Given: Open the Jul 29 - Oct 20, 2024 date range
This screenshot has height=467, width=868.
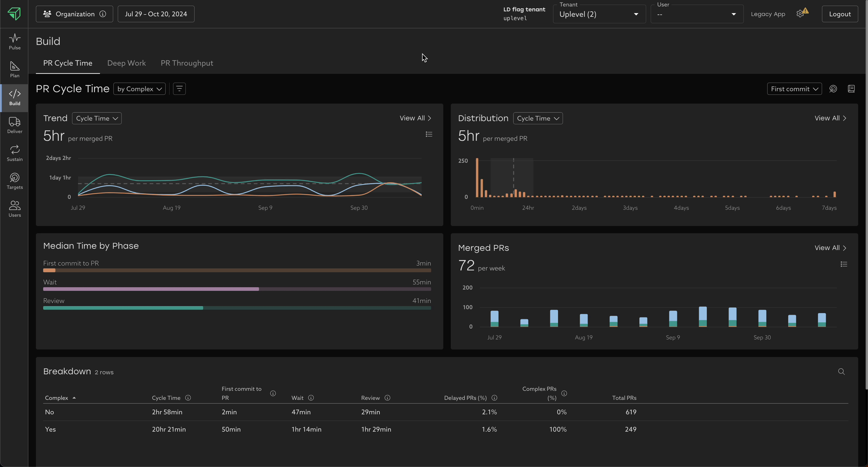Looking at the screenshot, I should coord(156,14).
